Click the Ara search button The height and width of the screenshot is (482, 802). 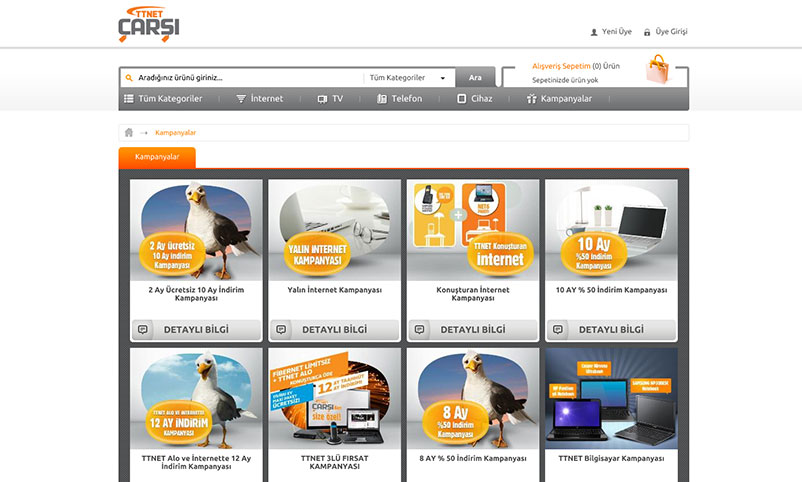coord(475,78)
